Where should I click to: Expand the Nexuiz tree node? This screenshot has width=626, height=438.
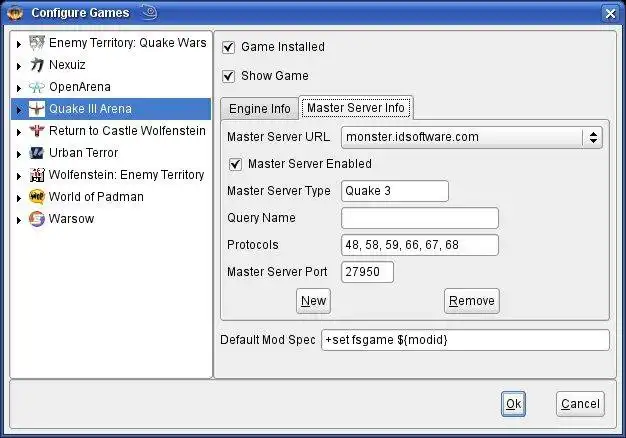[x=19, y=66]
